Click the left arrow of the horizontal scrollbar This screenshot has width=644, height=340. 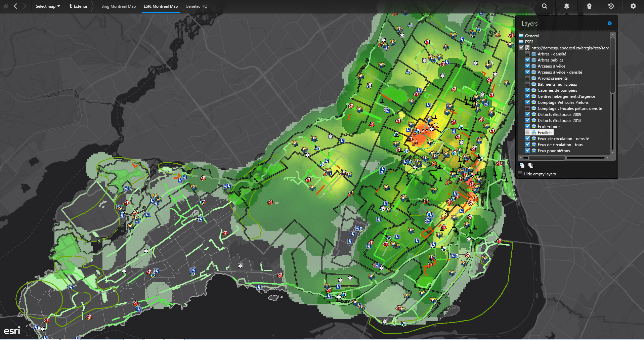[521, 158]
